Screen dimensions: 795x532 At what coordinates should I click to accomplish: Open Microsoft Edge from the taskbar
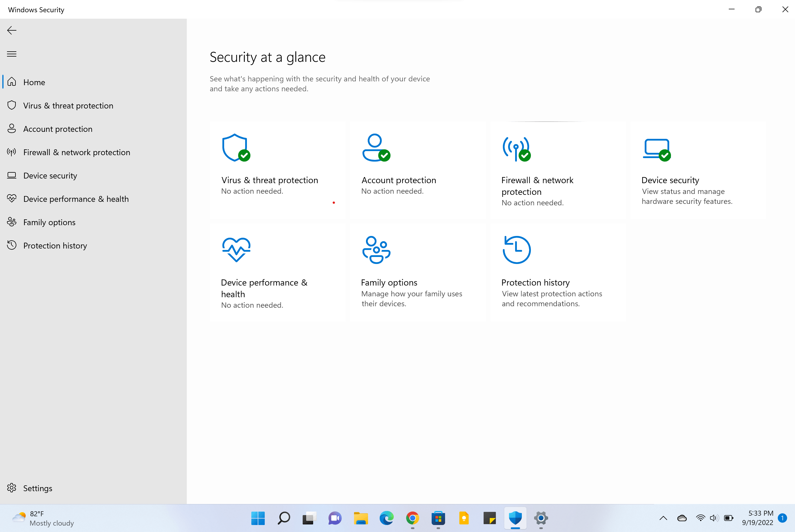tap(387, 518)
